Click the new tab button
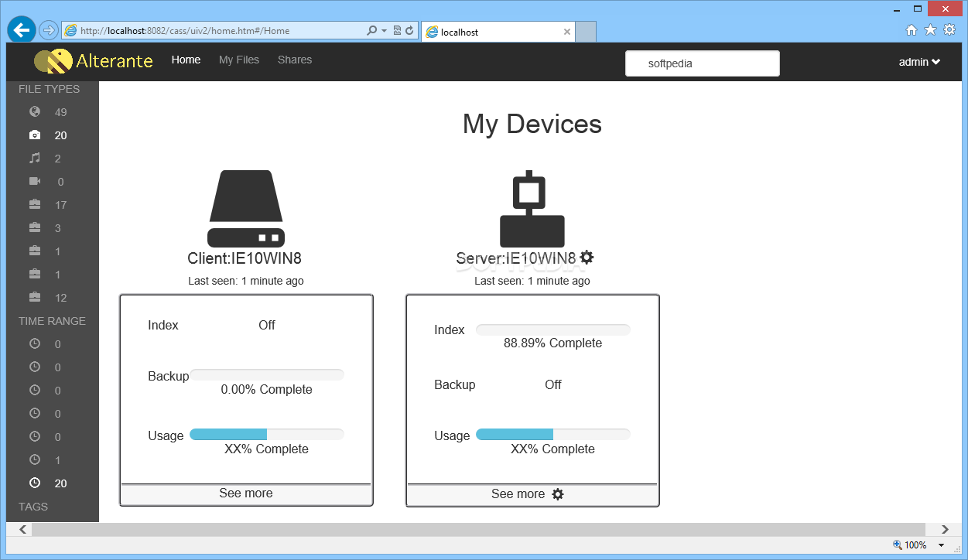The width and height of the screenshot is (968, 560). coord(587,32)
